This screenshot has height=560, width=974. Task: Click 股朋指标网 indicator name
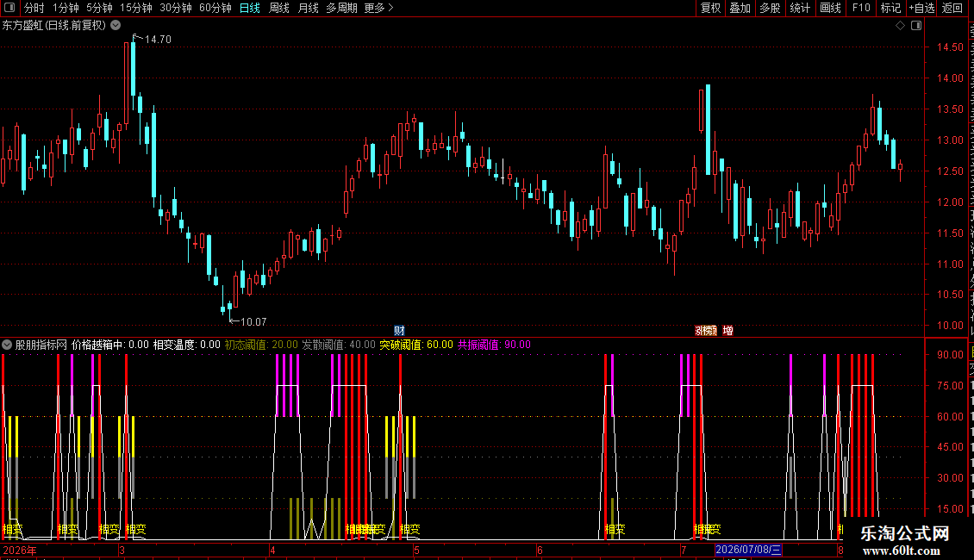[41, 345]
